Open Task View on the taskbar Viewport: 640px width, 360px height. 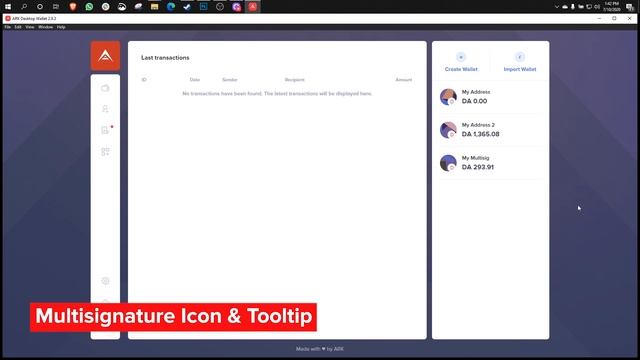click(56, 7)
